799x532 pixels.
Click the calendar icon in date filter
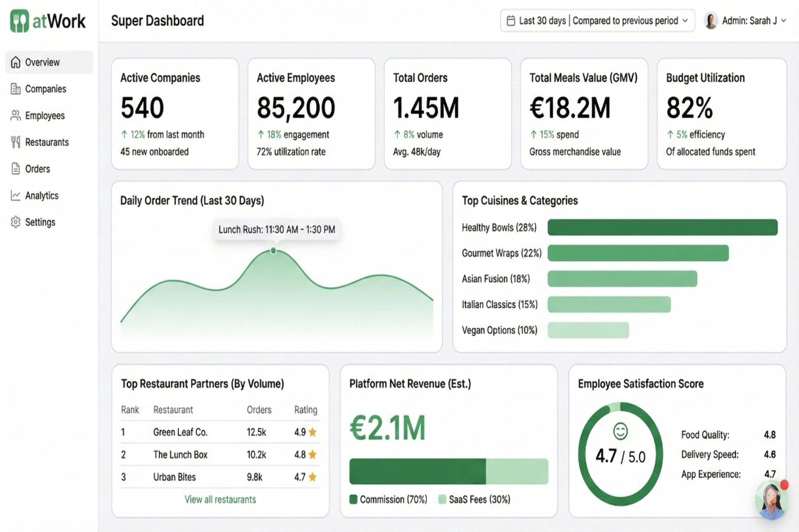pyautogui.click(x=511, y=21)
